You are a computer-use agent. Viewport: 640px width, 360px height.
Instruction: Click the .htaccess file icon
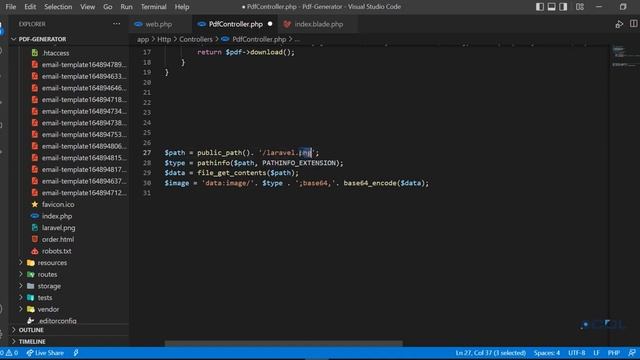35,53
